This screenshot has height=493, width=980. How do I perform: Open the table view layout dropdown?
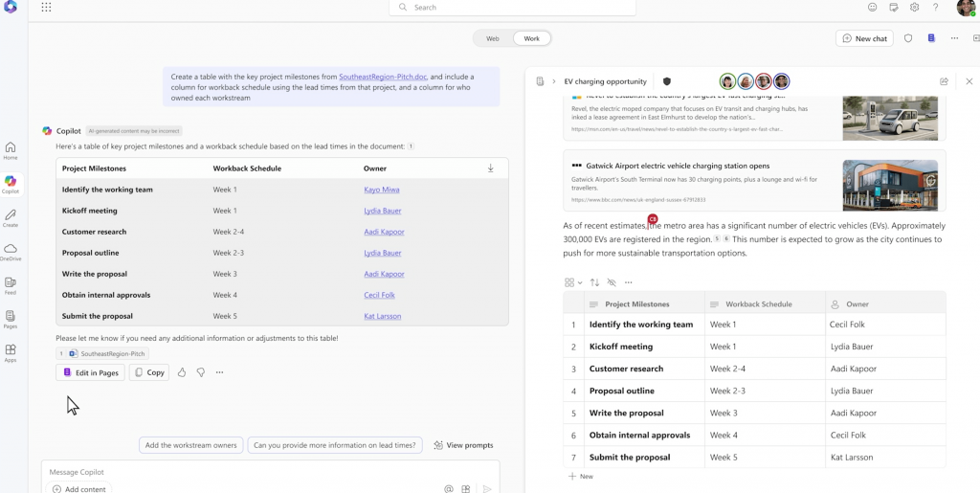coord(573,282)
